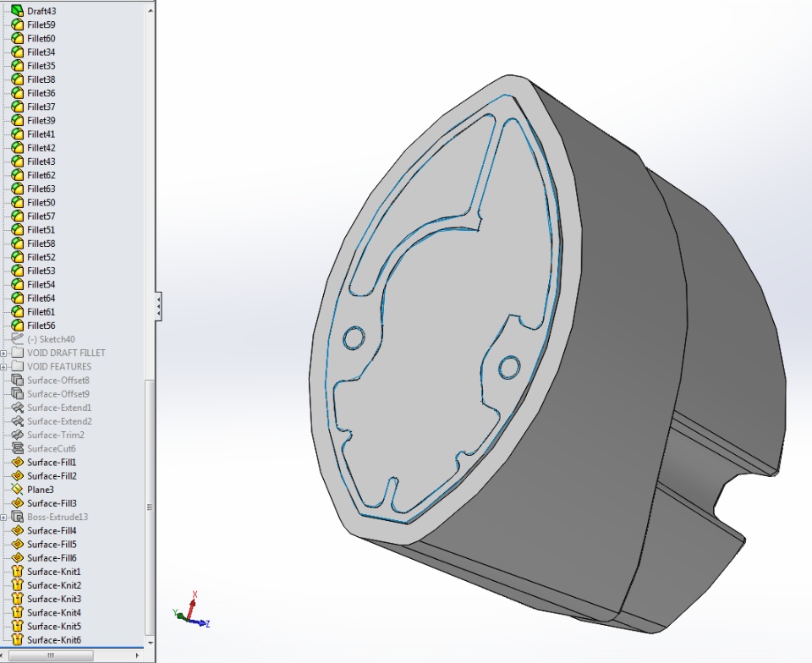Select Fillet63 in the feature tree
This screenshot has width=812, height=663.
pos(41,189)
